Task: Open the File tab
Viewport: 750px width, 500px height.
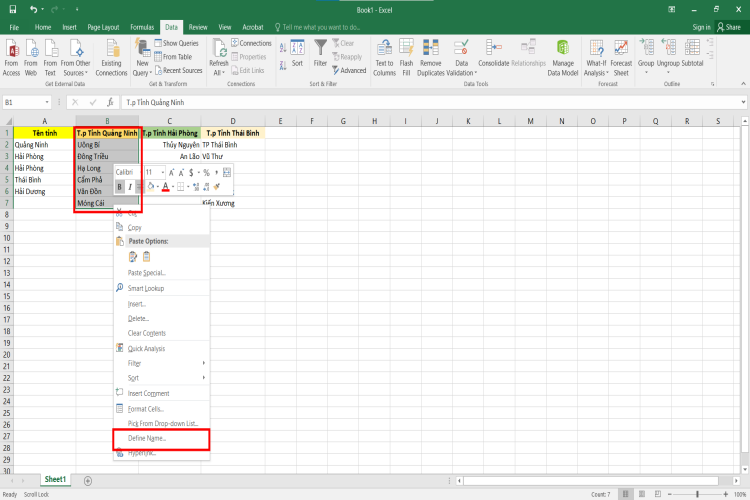Action: 14,27
